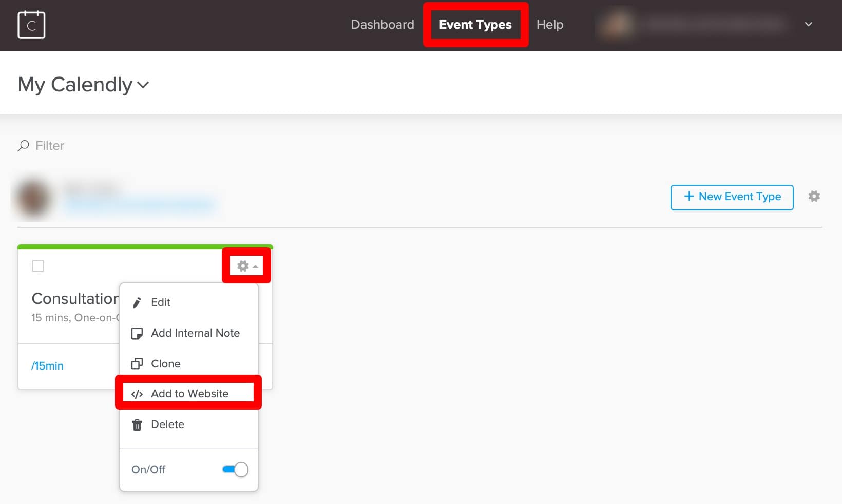The height and width of the screenshot is (504, 842).
Task: Click the Calendly logo icon
Action: pyautogui.click(x=31, y=25)
